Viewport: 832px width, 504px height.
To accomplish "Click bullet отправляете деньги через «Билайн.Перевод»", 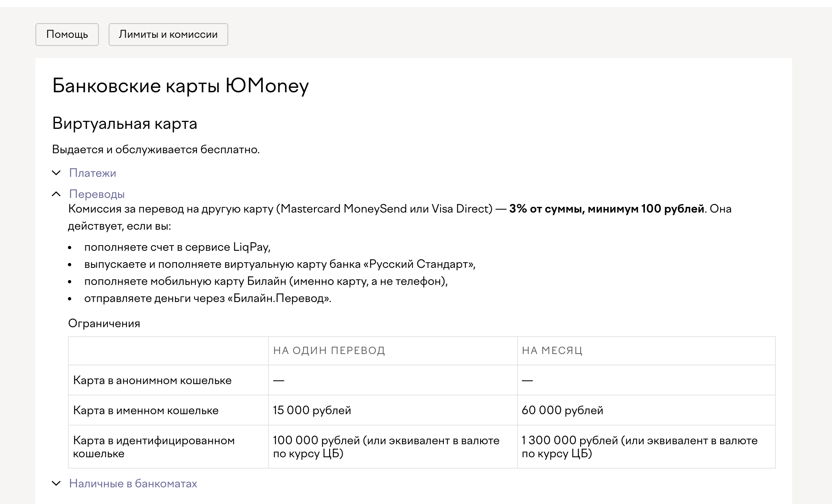I will (208, 298).
